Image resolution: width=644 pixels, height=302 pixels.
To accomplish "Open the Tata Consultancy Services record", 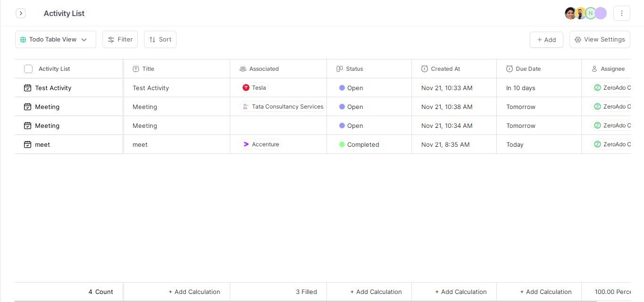I will point(287,107).
